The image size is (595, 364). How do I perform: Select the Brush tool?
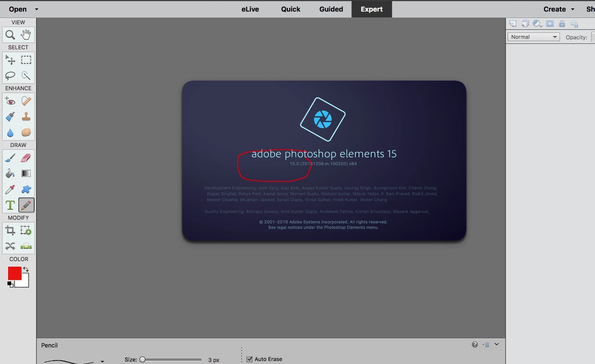tap(10, 157)
